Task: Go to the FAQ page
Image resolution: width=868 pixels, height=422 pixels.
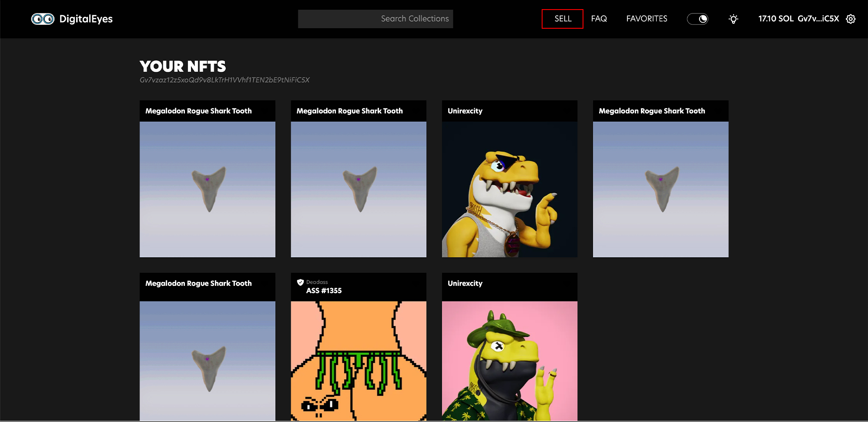Action: coord(599,19)
